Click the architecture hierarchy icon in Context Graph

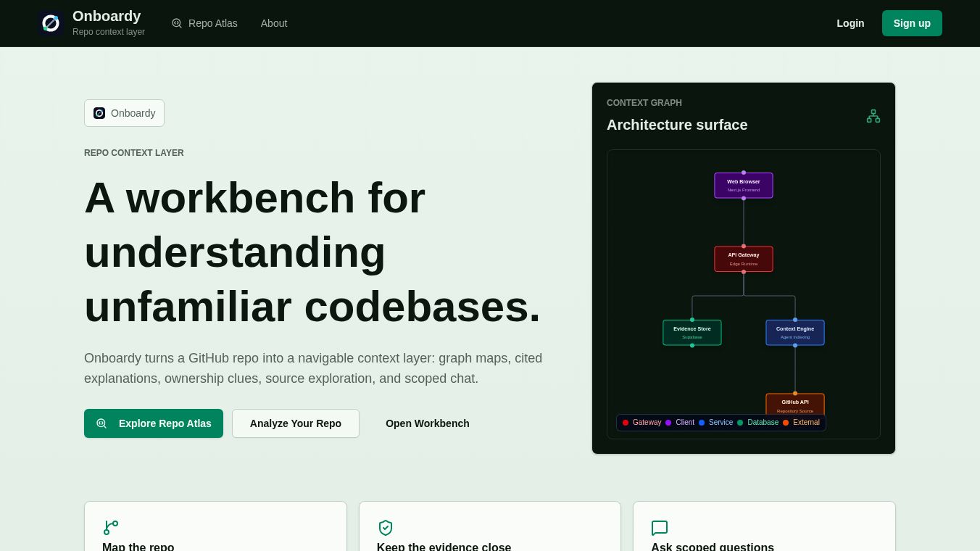[x=873, y=116]
